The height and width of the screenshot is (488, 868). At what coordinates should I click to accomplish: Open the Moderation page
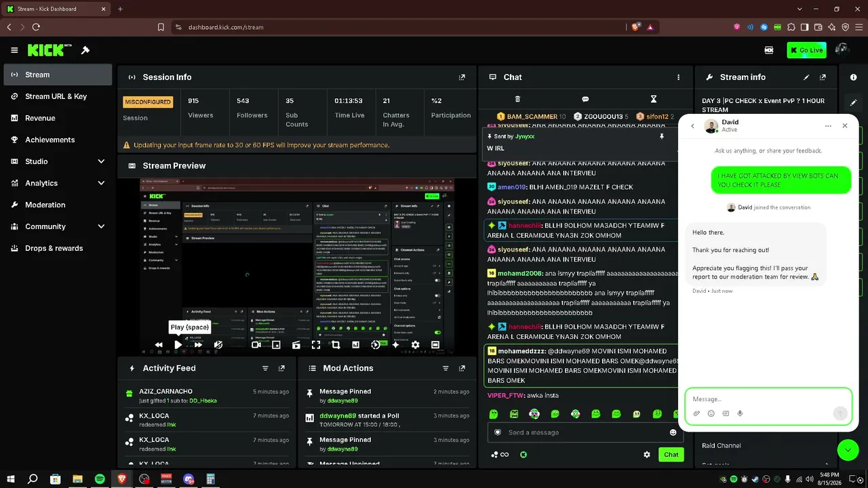click(x=58, y=205)
